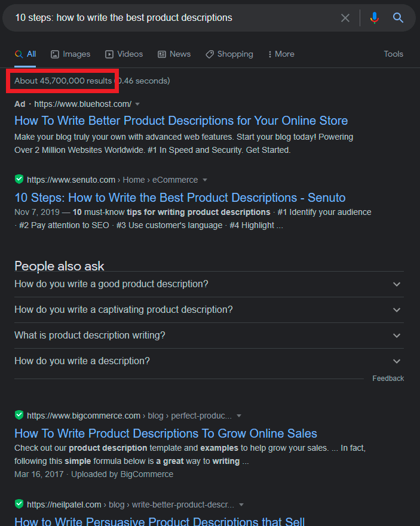Clear the search box with X icon
420x526 pixels.
(x=345, y=18)
